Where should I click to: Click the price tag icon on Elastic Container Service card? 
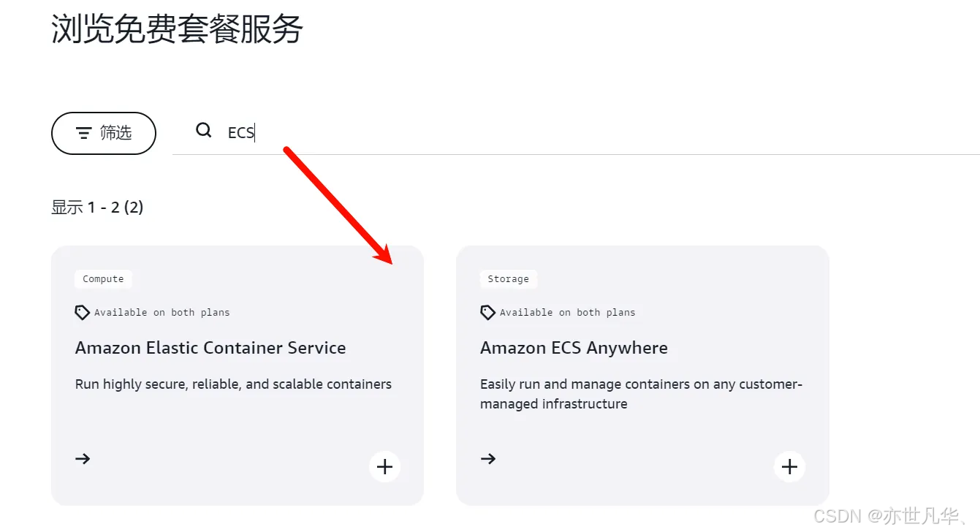click(x=83, y=313)
